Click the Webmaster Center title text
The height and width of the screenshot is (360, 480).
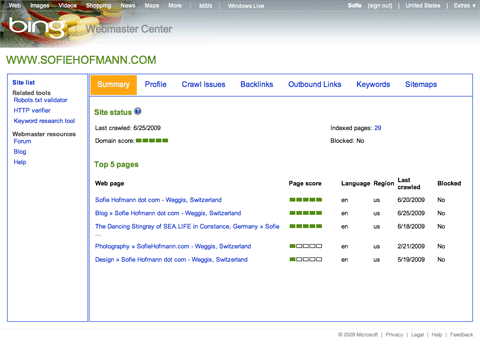click(x=129, y=29)
